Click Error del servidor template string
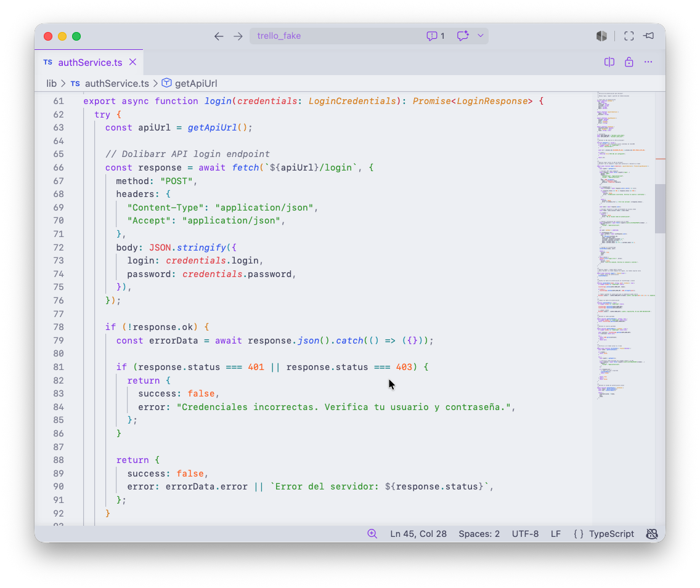The width and height of the screenshot is (700, 588). tap(380, 486)
